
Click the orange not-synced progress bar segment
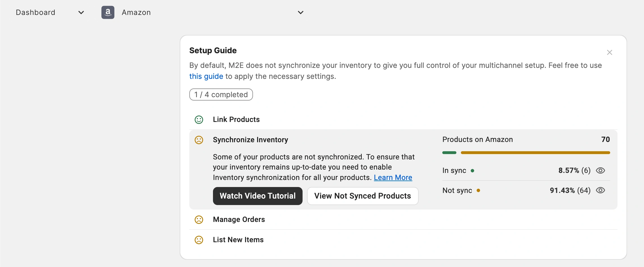coord(536,153)
